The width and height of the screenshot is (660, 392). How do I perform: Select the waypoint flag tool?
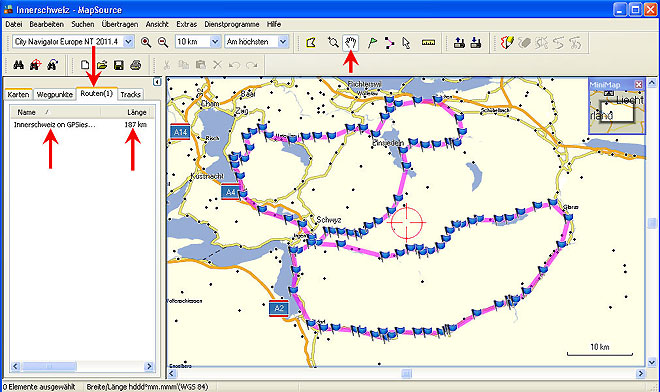pyautogui.click(x=372, y=43)
